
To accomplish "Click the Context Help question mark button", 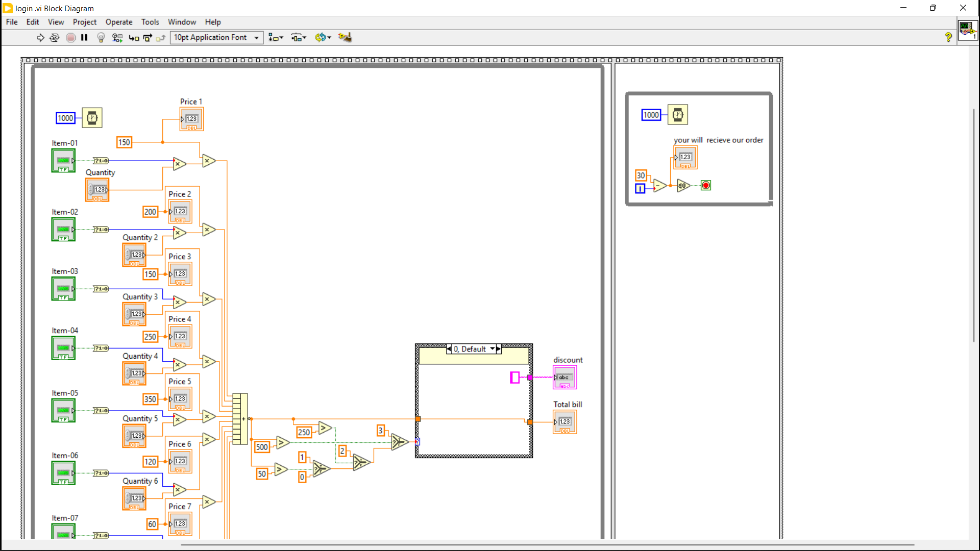I will 948,37.
